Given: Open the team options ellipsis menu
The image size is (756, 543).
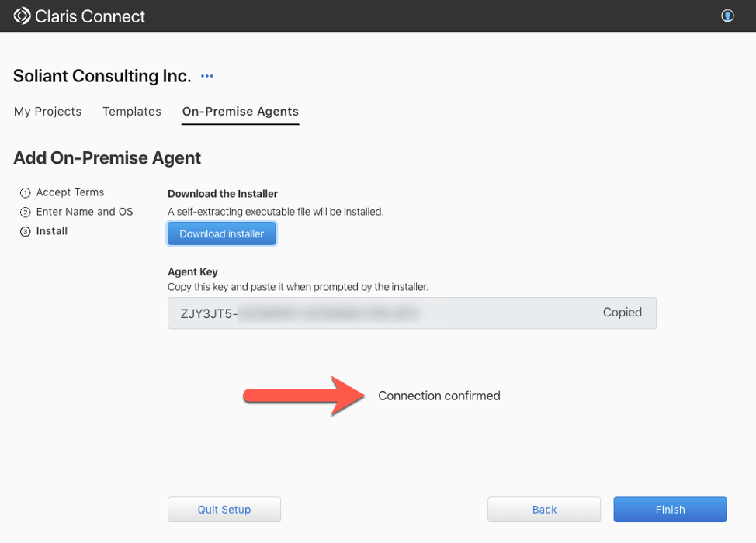Looking at the screenshot, I should pos(206,76).
